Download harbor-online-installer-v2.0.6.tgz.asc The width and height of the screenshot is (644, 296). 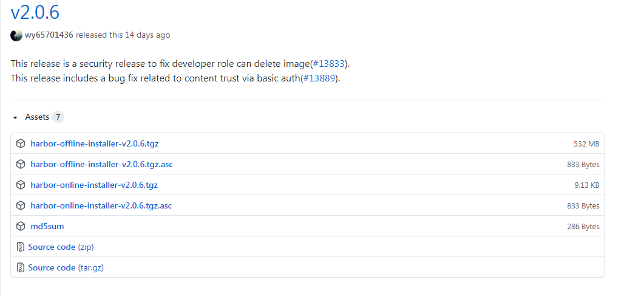coord(101,205)
